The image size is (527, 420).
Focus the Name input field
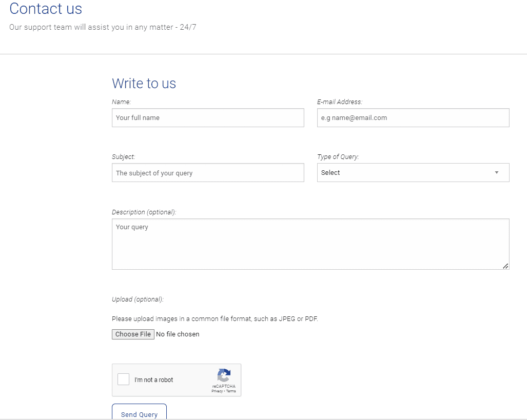point(207,117)
